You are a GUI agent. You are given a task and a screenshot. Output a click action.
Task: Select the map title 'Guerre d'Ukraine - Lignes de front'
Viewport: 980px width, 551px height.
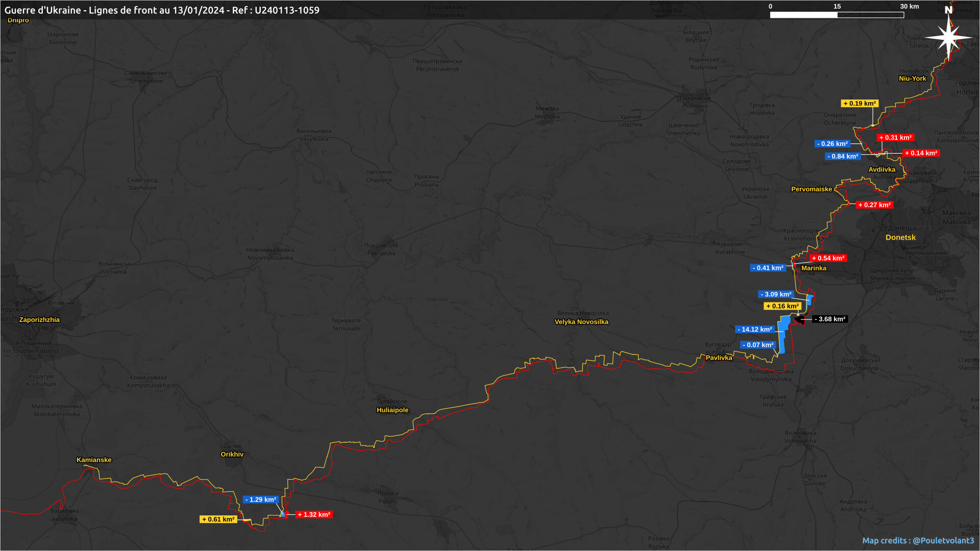tap(162, 10)
